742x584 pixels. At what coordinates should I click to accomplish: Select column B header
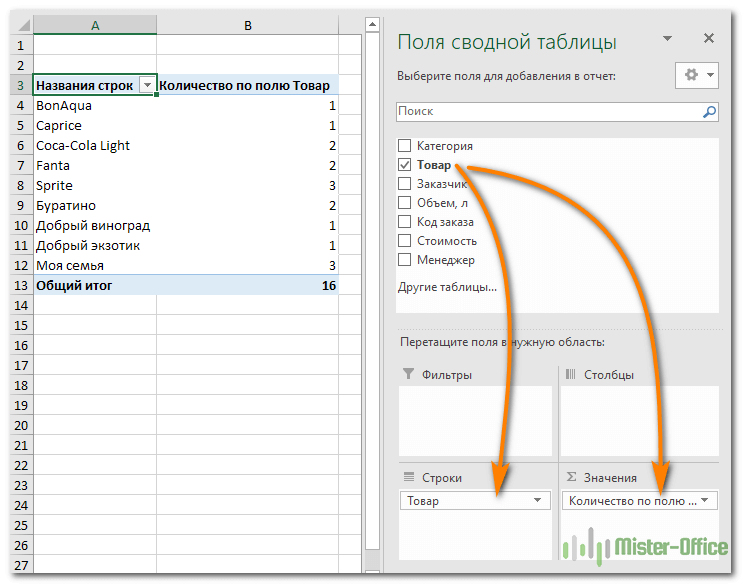[x=247, y=25]
